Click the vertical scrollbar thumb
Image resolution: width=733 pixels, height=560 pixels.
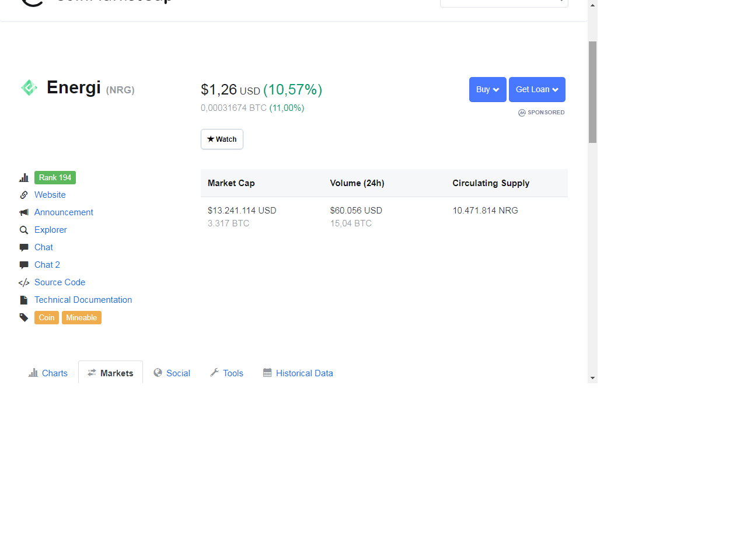(592, 92)
